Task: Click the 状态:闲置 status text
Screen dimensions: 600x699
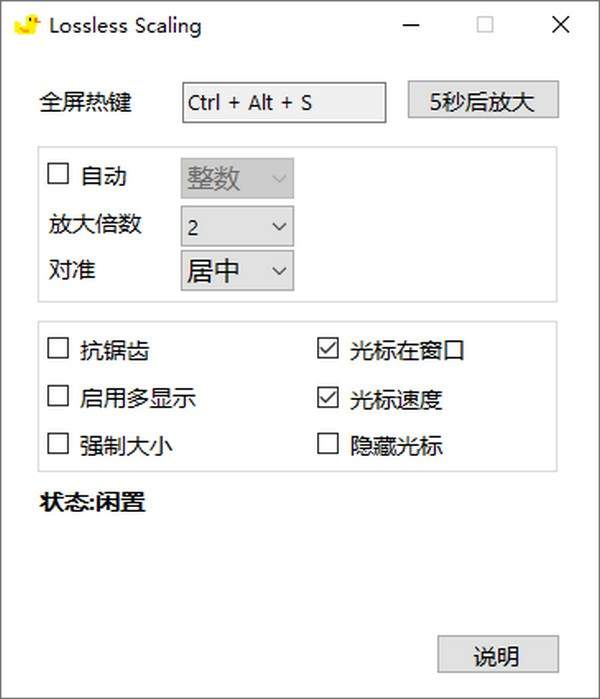Action: tap(93, 502)
